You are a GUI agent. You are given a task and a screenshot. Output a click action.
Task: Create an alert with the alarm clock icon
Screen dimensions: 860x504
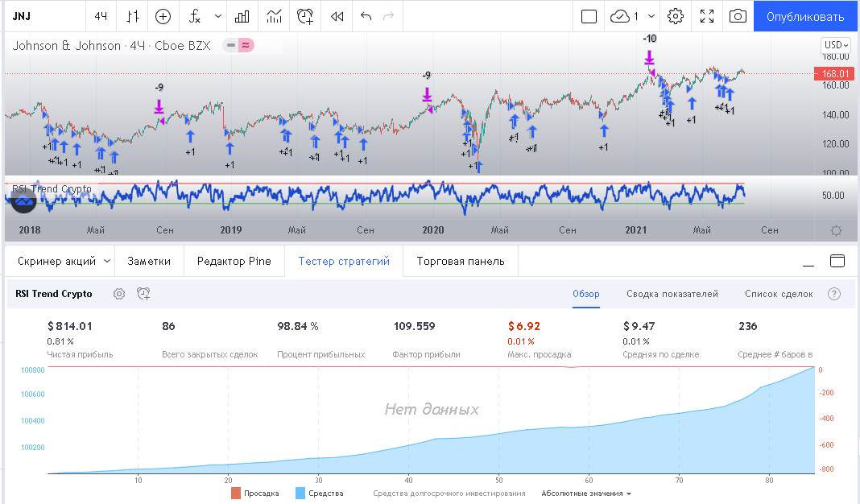(x=305, y=16)
